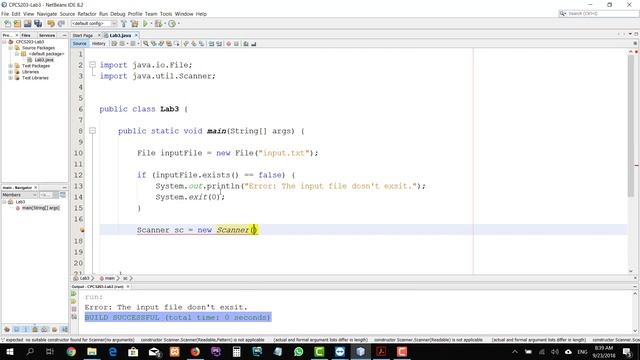The image size is (640, 360).
Task: Select main(String[] args) in Navigator
Action: coord(41,208)
